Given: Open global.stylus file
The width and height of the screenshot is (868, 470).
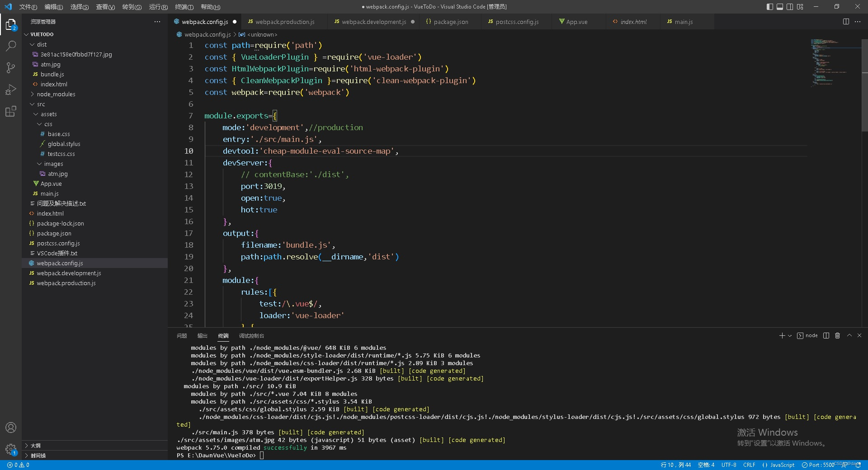Looking at the screenshot, I should pyautogui.click(x=95, y=144).
